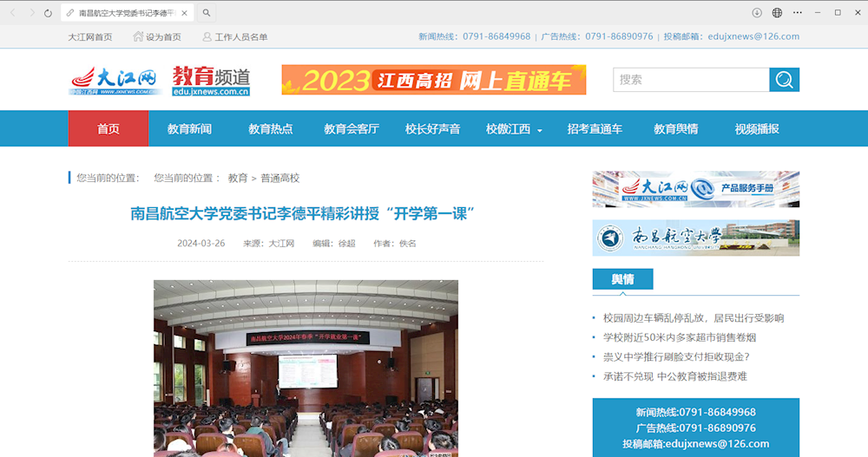
Task: Click the blue search button
Action: tap(784, 80)
